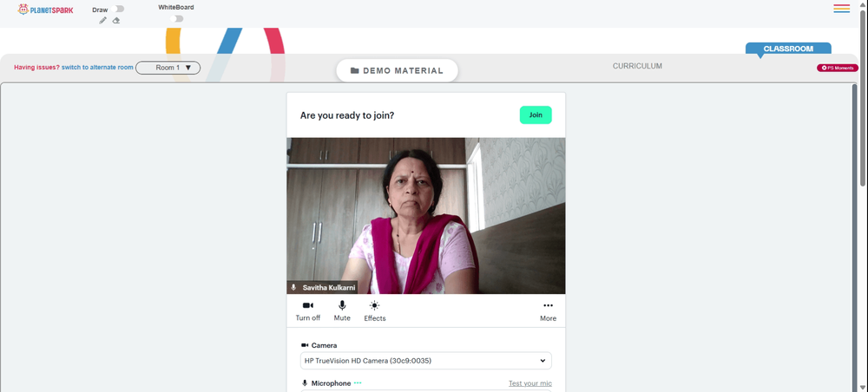The image size is (868, 392).
Task: Open the Camera device dropdown
Action: (425, 361)
